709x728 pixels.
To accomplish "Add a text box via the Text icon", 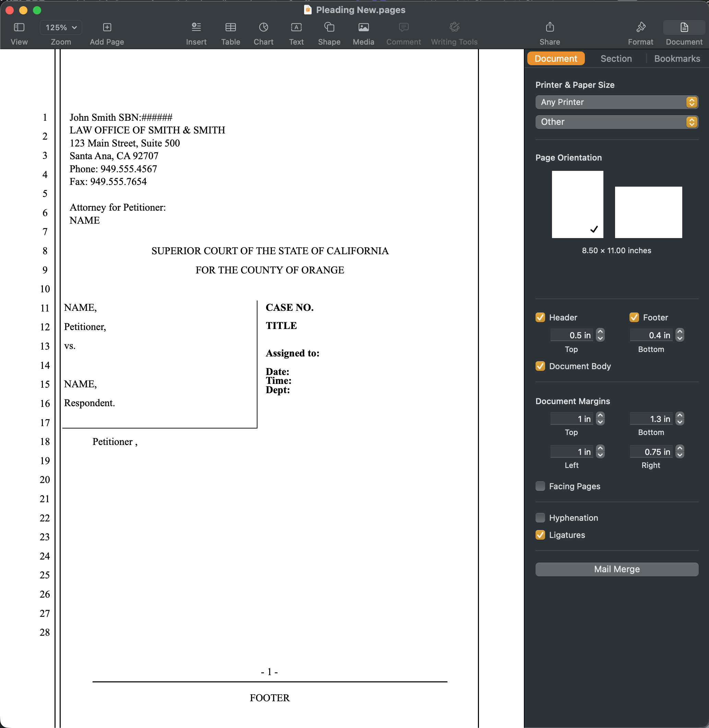I will point(297,27).
